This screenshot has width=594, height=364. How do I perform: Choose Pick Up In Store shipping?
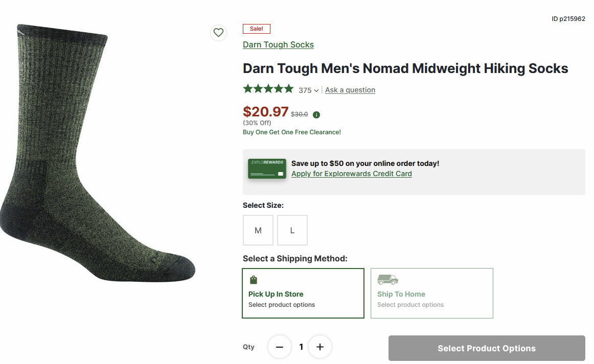(303, 294)
